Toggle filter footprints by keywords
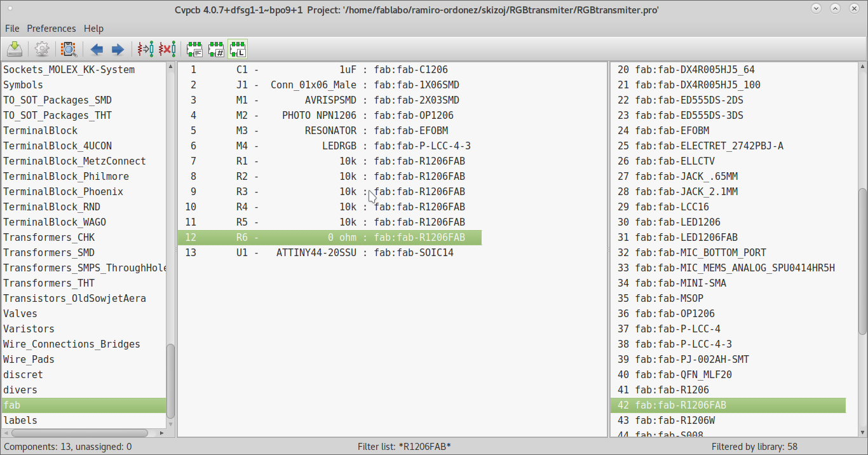This screenshot has height=455, width=868. coord(194,49)
